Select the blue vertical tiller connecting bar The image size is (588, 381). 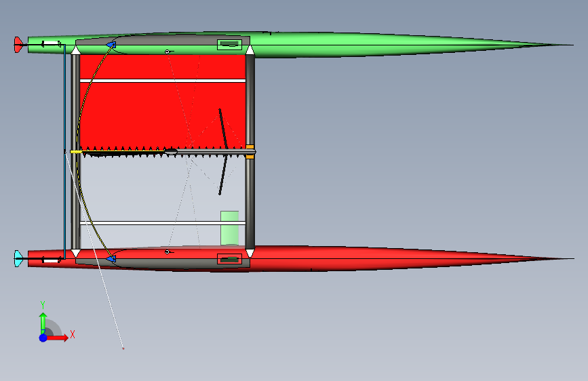coord(64,151)
